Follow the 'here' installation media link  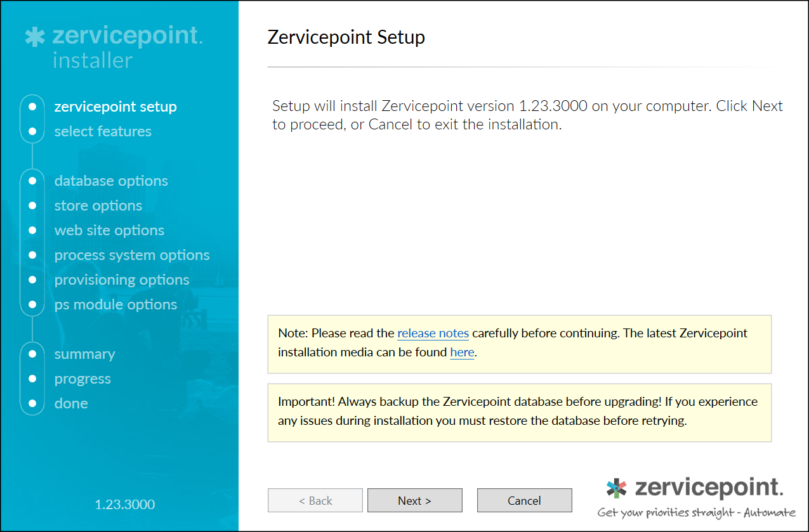[462, 353]
